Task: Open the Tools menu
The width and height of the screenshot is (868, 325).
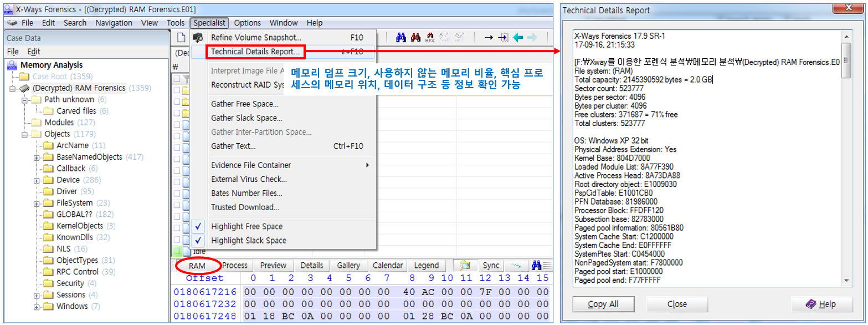Action: coord(176,23)
